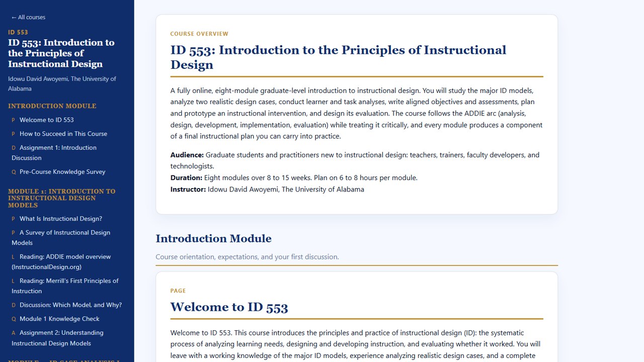
Task: Click the Welcome to ID 553 card heading
Action: click(229, 307)
